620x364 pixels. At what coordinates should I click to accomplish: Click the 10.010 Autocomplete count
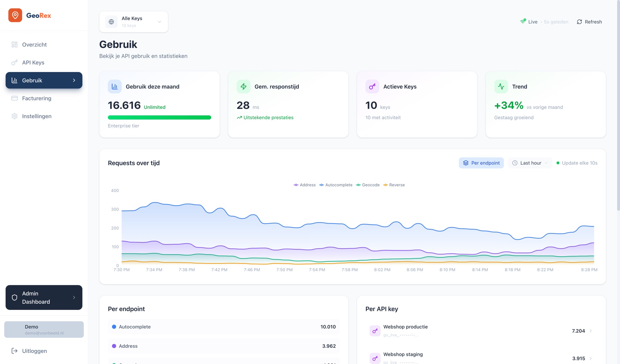point(328,327)
